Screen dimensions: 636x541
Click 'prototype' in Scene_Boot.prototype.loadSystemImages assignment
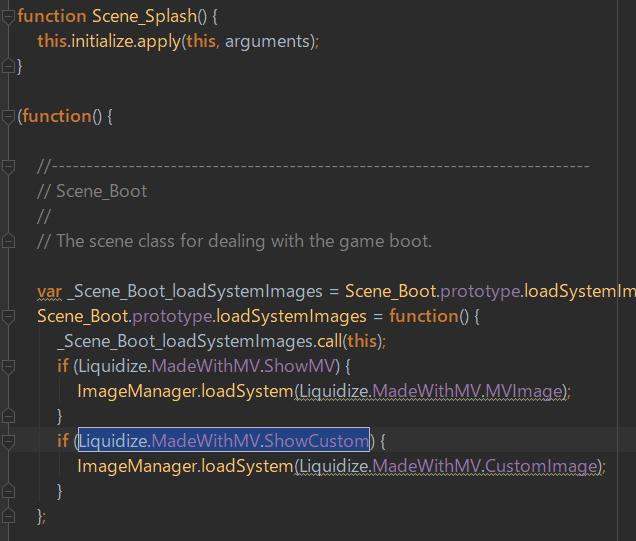click(x=172, y=317)
